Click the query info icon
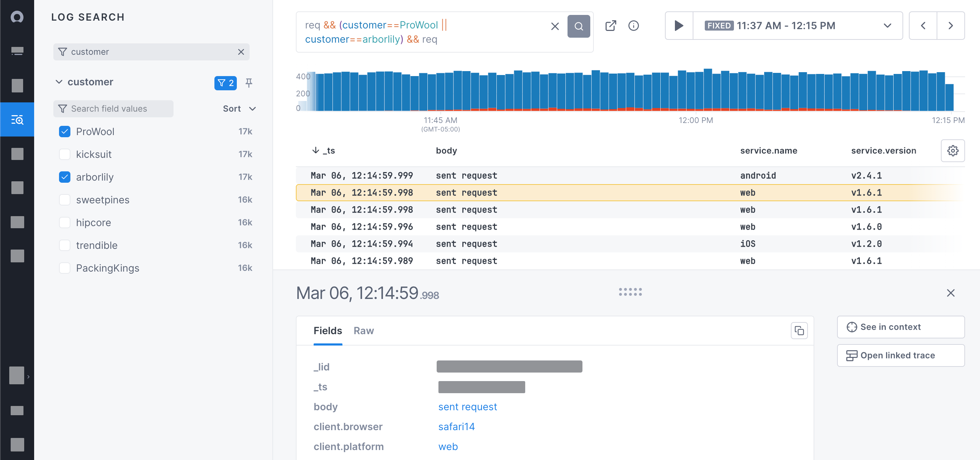 pyautogui.click(x=634, y=26)
